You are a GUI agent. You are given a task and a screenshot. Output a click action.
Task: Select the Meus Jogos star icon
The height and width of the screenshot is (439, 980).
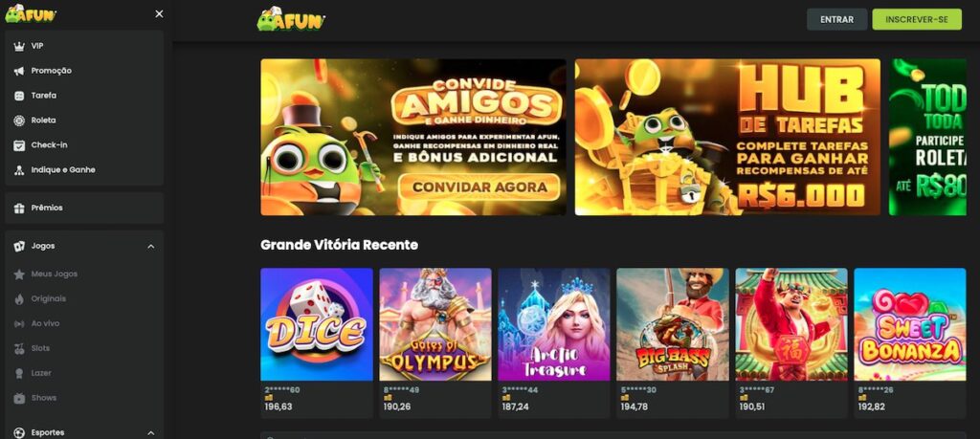click(19, 274)
